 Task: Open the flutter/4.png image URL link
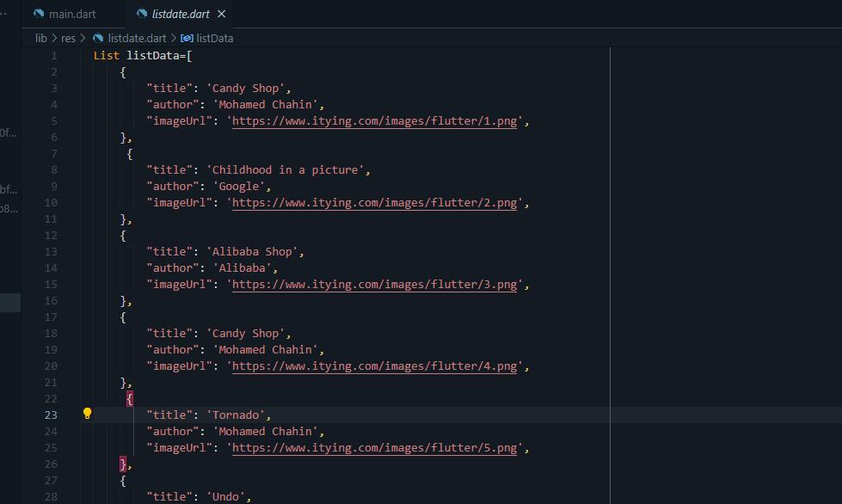click(374, 366)
